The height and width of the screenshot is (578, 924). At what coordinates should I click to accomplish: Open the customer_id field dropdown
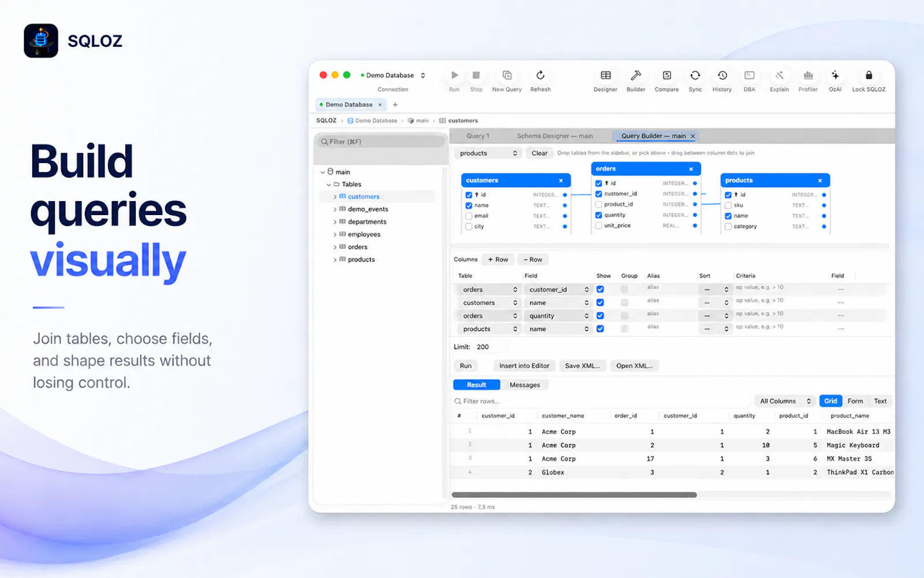(x=558, y=290)
